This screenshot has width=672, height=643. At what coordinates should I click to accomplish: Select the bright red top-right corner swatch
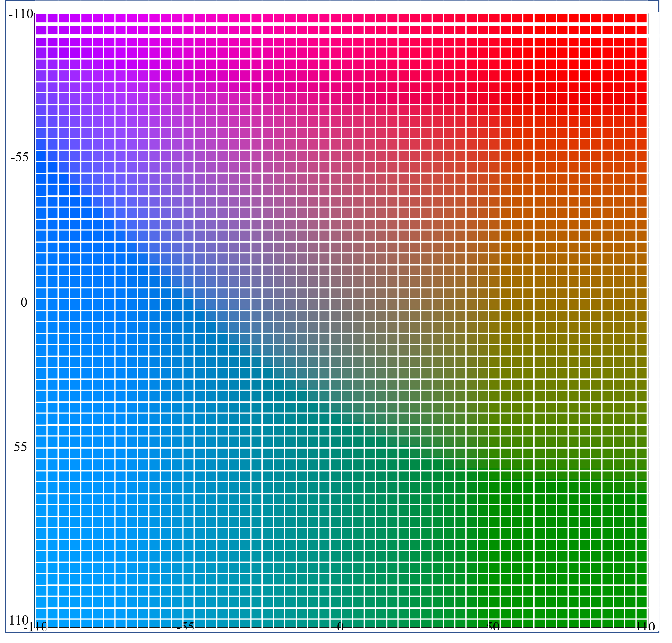coord(641,18)
